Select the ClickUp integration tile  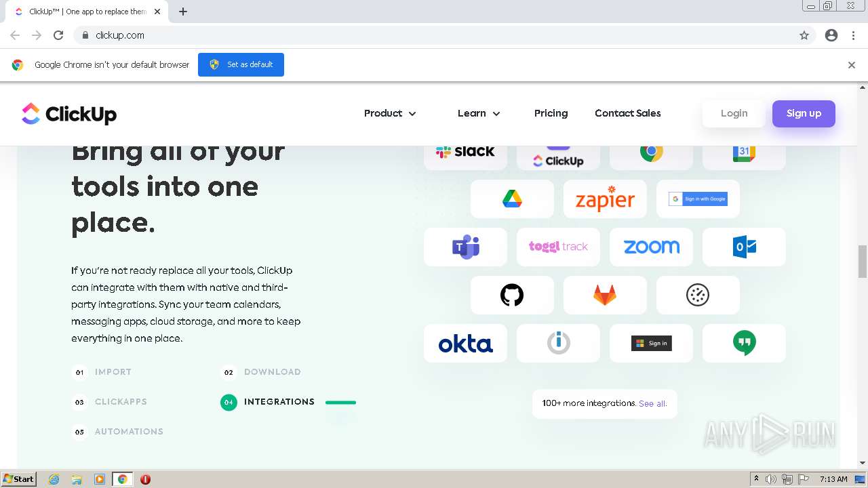click(558, 157)
